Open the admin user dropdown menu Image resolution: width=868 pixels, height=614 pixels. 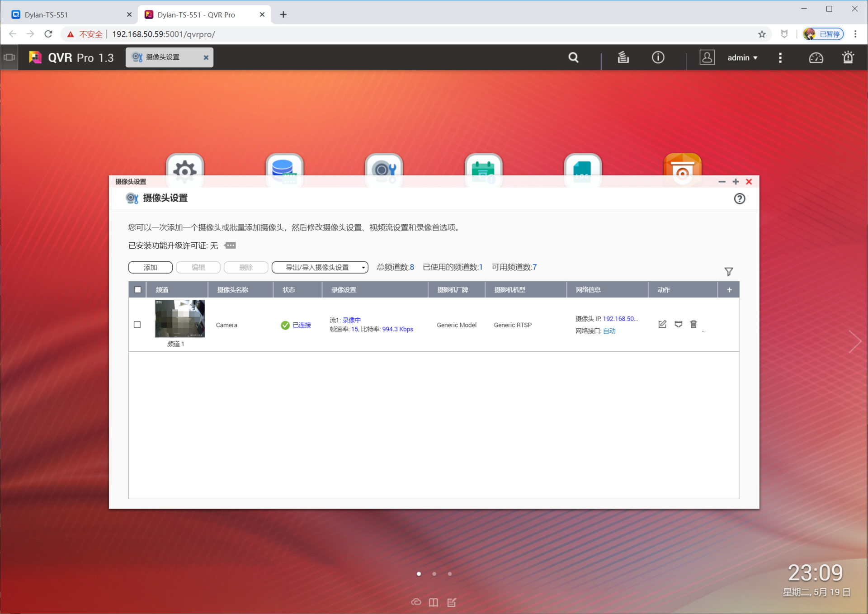pos(742,57)
